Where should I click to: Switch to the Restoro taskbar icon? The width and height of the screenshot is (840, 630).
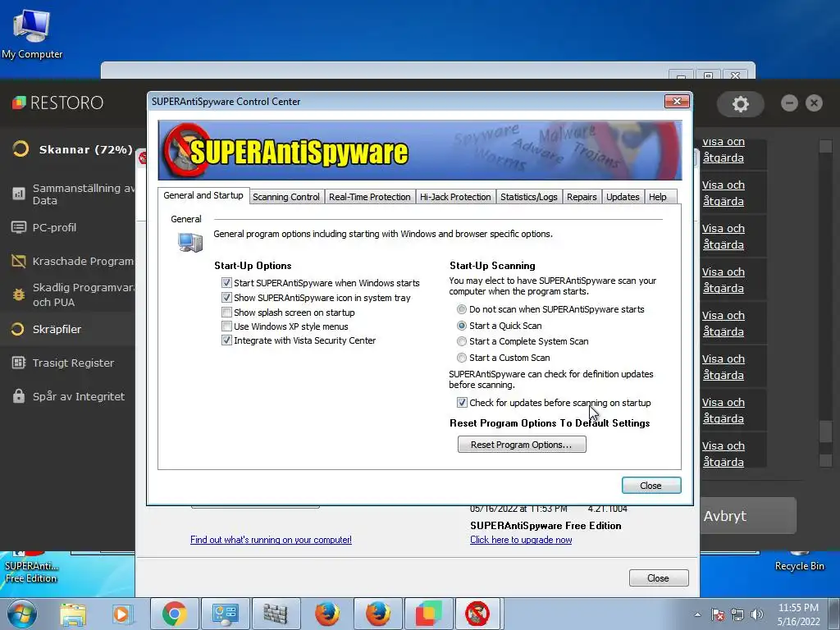click(428, 614)
